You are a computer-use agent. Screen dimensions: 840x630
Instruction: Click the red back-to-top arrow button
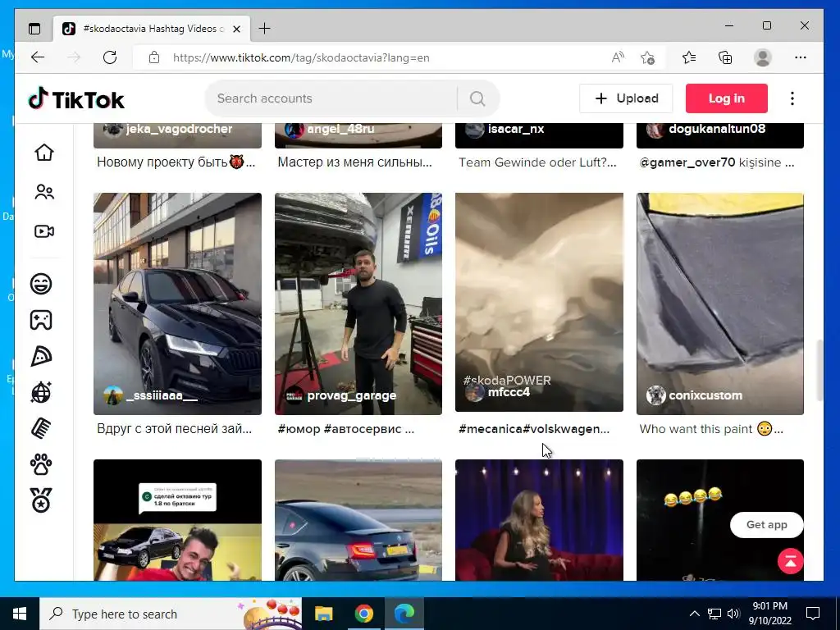[790, 561]
